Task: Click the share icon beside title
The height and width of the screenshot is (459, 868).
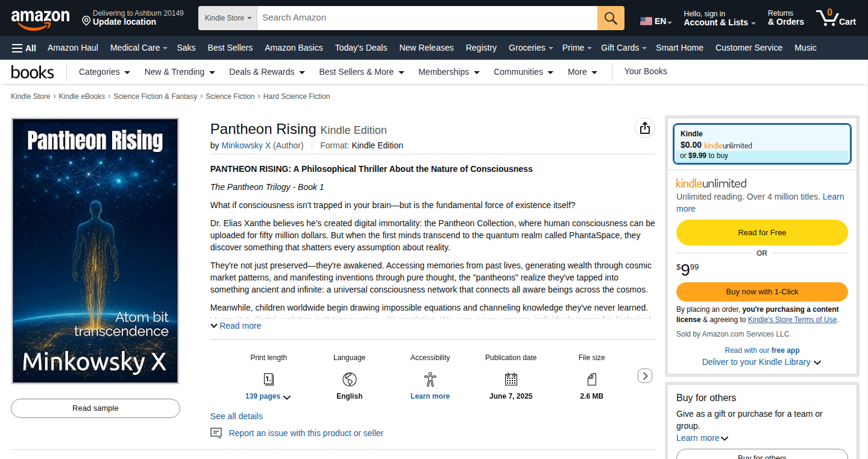Action: 645,128
